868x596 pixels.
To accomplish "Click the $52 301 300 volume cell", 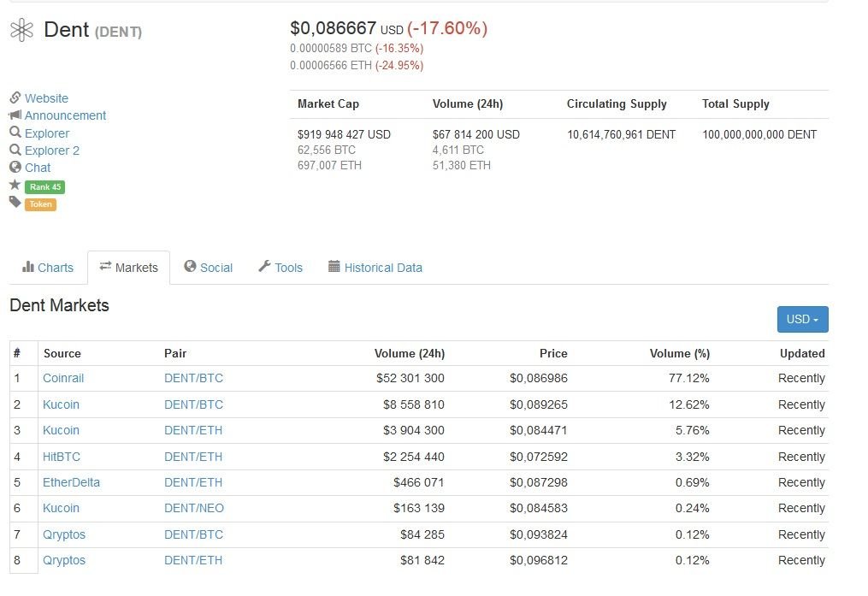I will click(410, 378).
